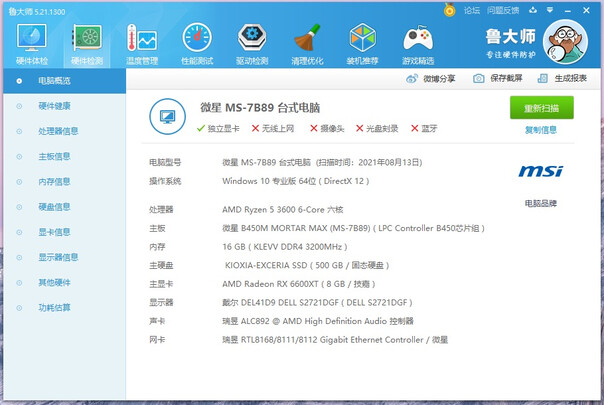Switch to 硬盘信息 sidebar item
The image size is (604, 405).
(x=54, y=207)
